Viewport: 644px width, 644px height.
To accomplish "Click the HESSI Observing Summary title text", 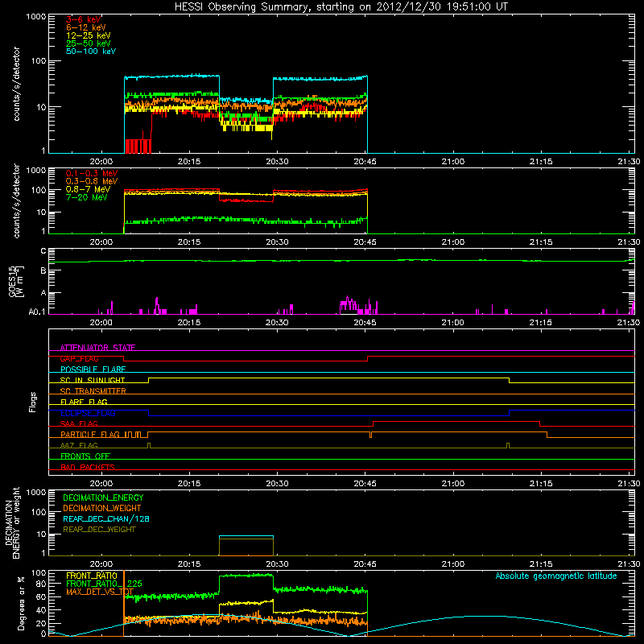I will pos(341,7).
